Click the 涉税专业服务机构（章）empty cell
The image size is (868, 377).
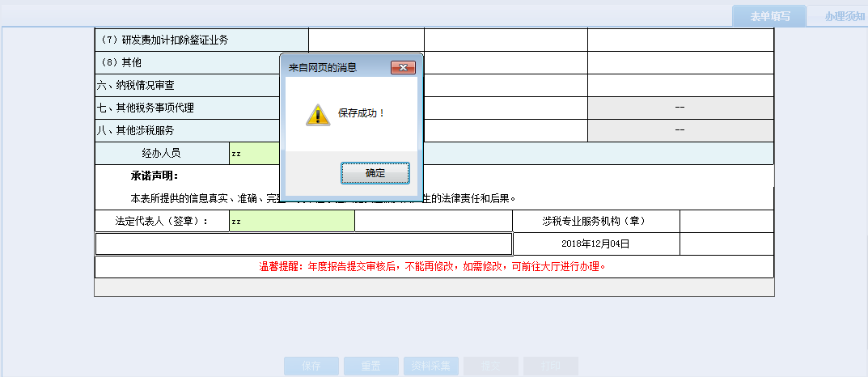(x=726, y=221)
